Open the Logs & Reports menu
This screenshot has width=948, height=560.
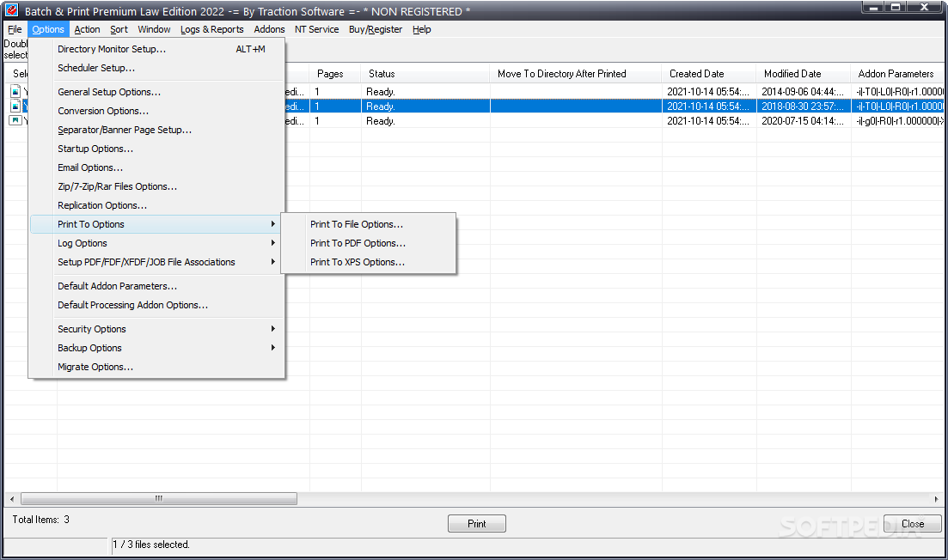tap(211, 29)
